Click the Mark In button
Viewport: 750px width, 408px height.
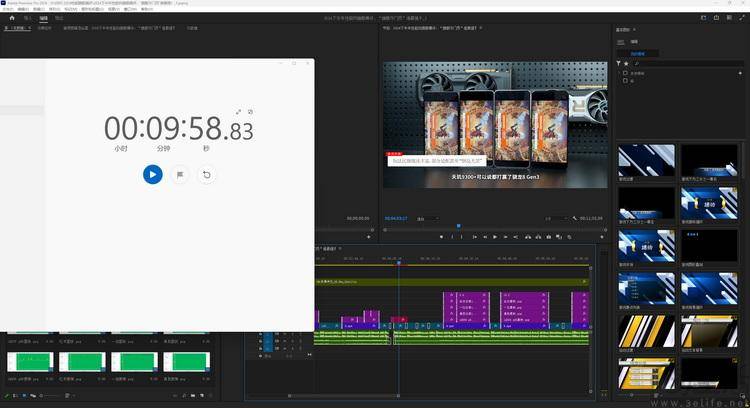coord(452,237)
